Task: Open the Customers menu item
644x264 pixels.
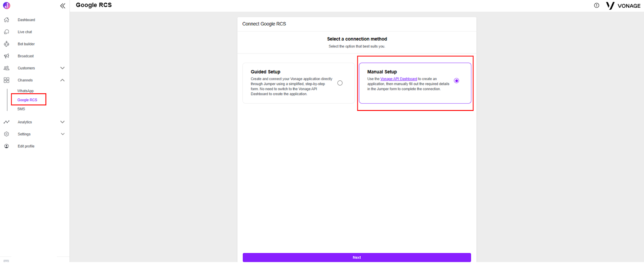Action: [x=26, y=68]
